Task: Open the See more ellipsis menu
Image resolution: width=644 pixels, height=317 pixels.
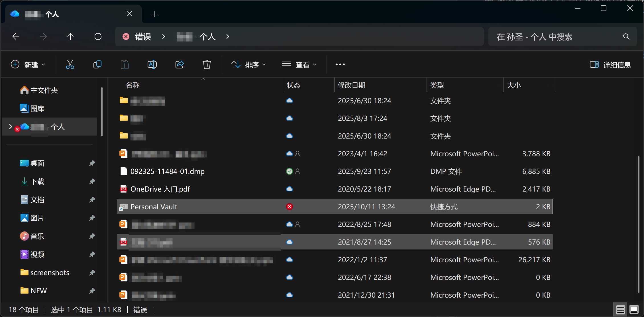Action: (340, 65)
